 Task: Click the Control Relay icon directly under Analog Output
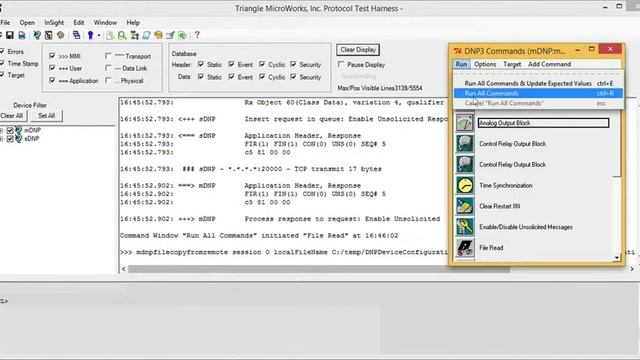point(465,144)
